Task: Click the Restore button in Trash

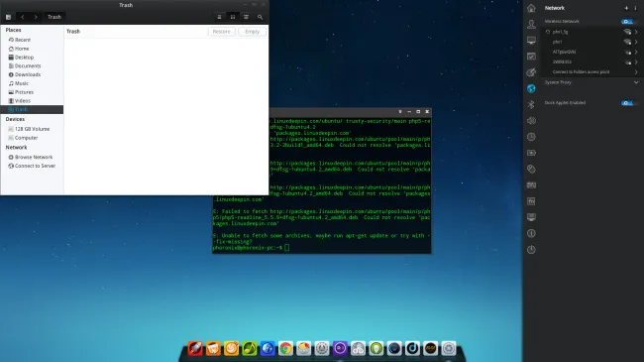Action: [x=222, y=32]
